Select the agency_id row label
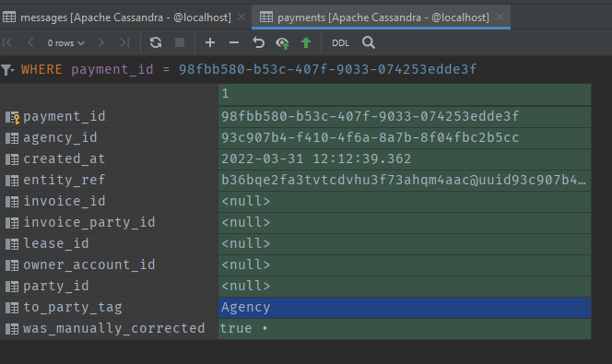 [x=60, y=137]
